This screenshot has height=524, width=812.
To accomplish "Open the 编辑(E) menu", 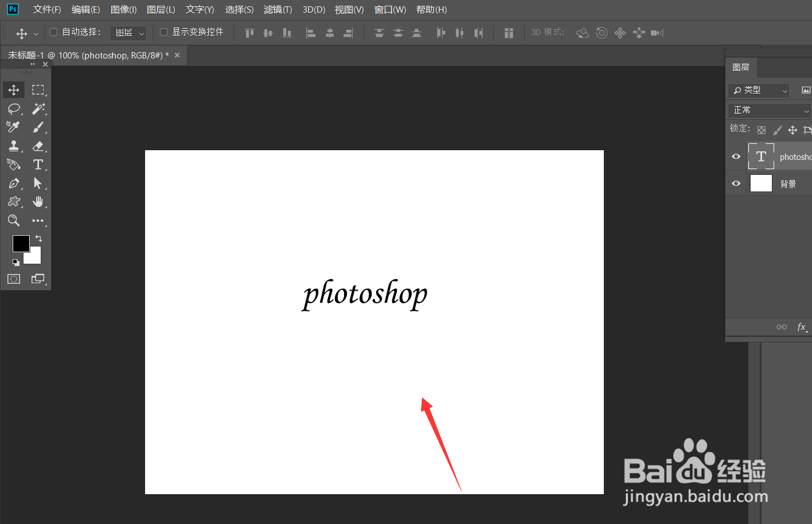I will tap(85, 10).
